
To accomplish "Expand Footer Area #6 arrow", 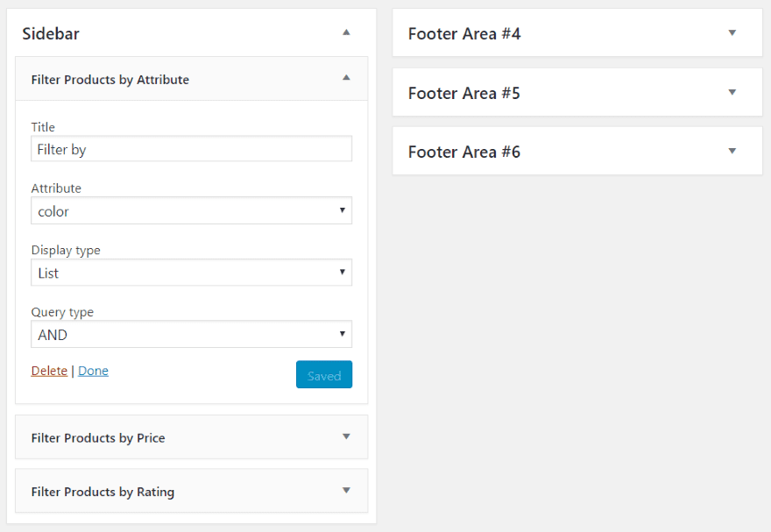I will coord(732,151).
